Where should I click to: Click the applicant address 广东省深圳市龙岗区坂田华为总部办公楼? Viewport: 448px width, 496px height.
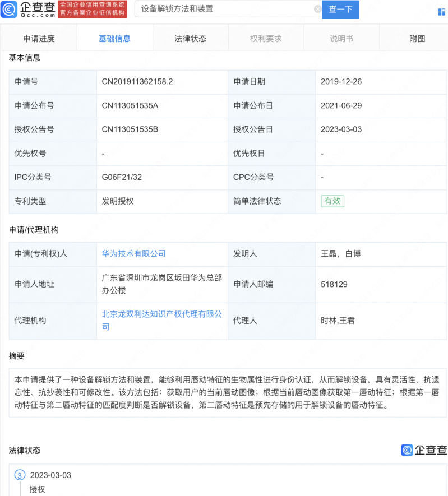click(x=161, y=284)
